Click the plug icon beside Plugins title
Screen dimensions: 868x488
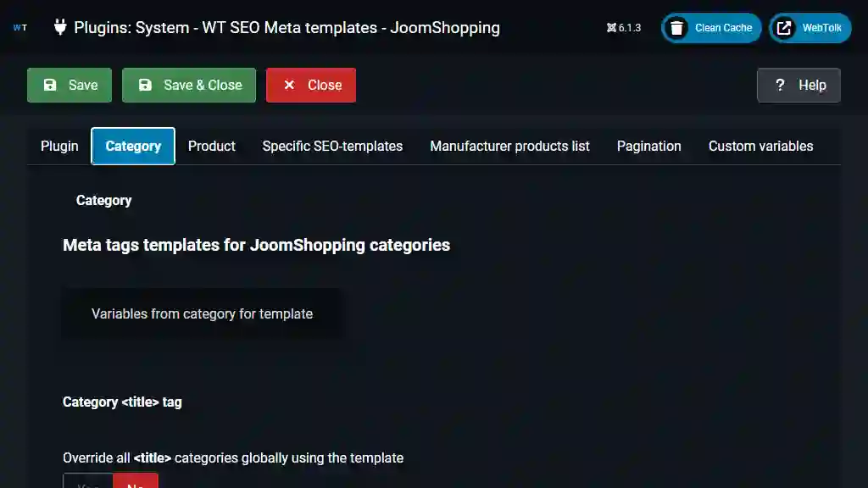(x=60, y=27)
